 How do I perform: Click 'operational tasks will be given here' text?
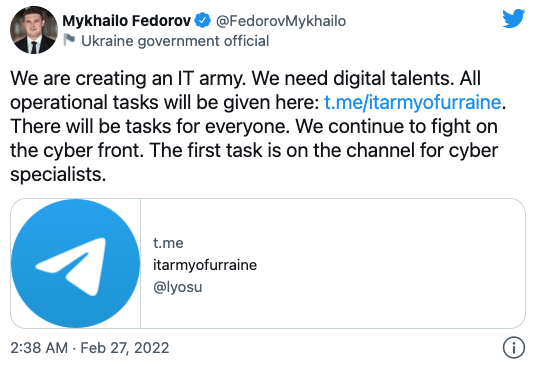pos(165,102)
